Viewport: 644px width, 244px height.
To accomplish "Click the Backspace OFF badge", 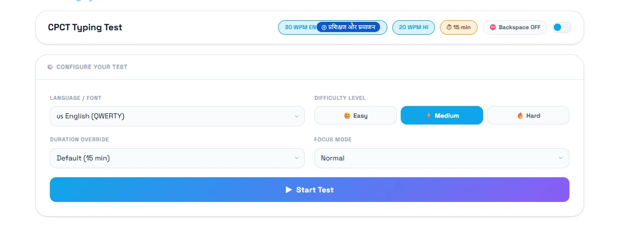I will pyautogui.click(x=515, y=27).
